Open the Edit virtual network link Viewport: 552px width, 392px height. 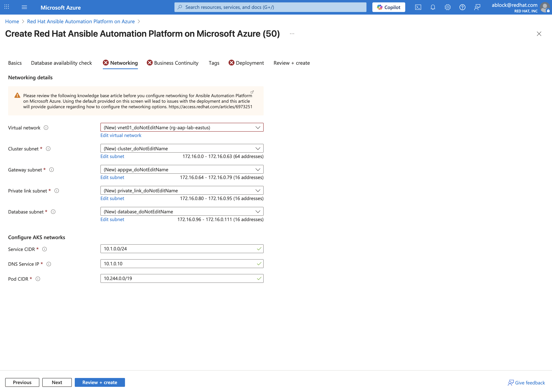(x=121, y=135)
